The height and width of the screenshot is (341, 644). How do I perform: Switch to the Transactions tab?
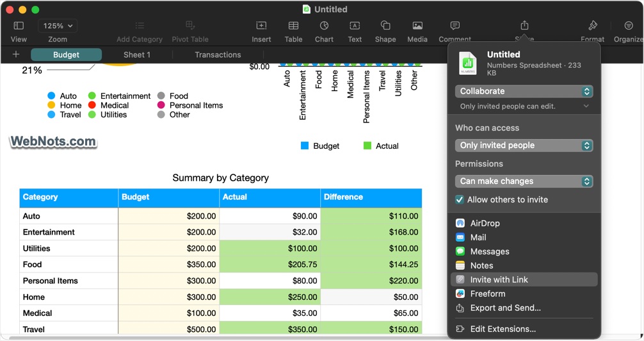(218, 54)
